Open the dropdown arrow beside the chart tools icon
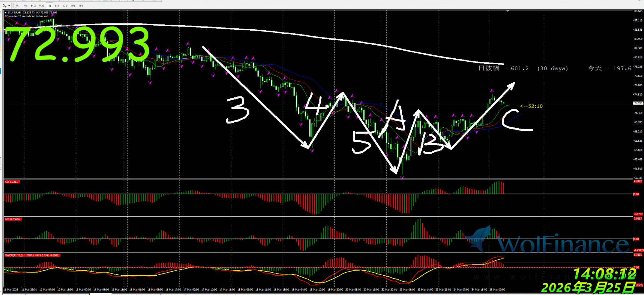The height and width of the screenshot is (295, 644). pos(9,6)
